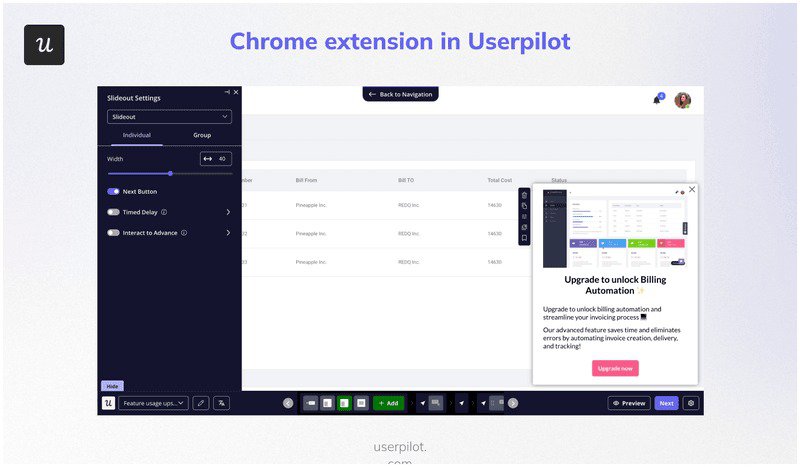Open the Slideout type dropdown
The width and height of the screenshot is (800, 467).
[x=169, y=117]
